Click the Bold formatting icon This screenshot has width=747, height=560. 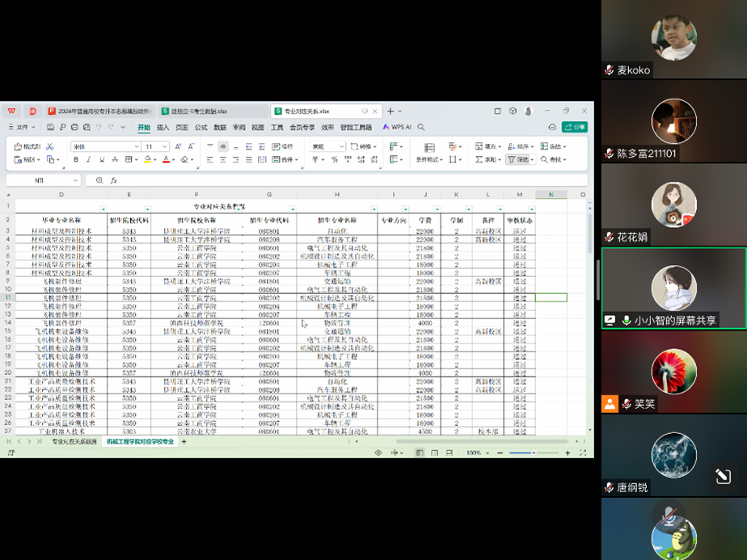tap(76, 160)
